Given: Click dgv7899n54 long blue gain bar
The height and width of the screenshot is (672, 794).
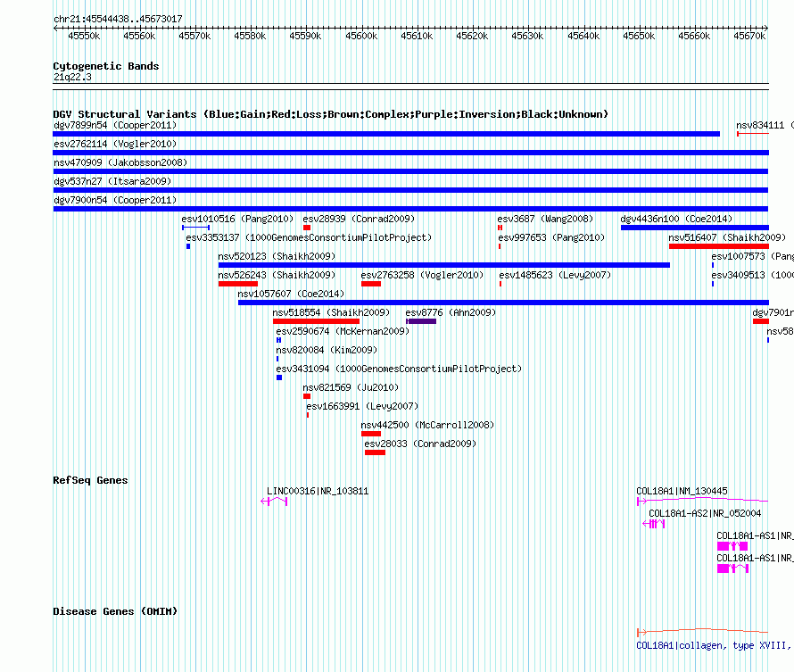Looking at the screenshot, I should click(386, 134).
